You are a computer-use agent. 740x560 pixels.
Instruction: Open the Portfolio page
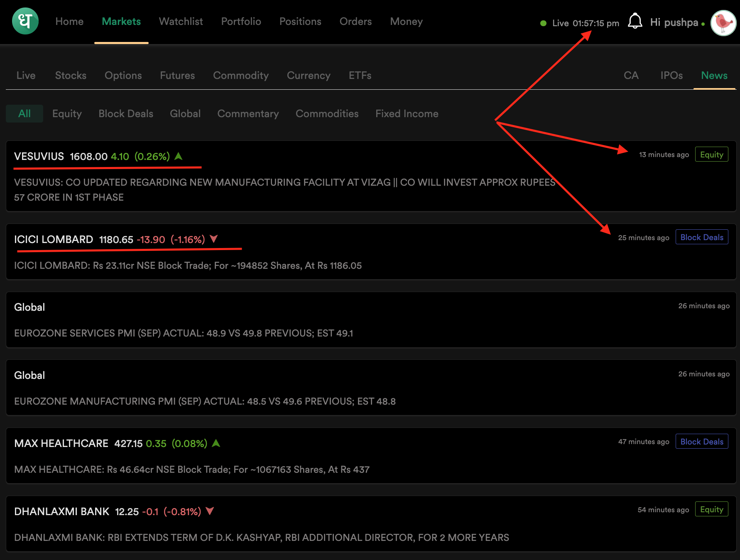pos(241,22)
